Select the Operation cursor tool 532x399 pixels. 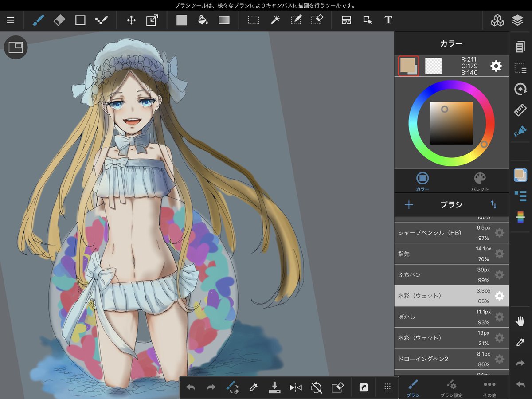pos(368,20)
